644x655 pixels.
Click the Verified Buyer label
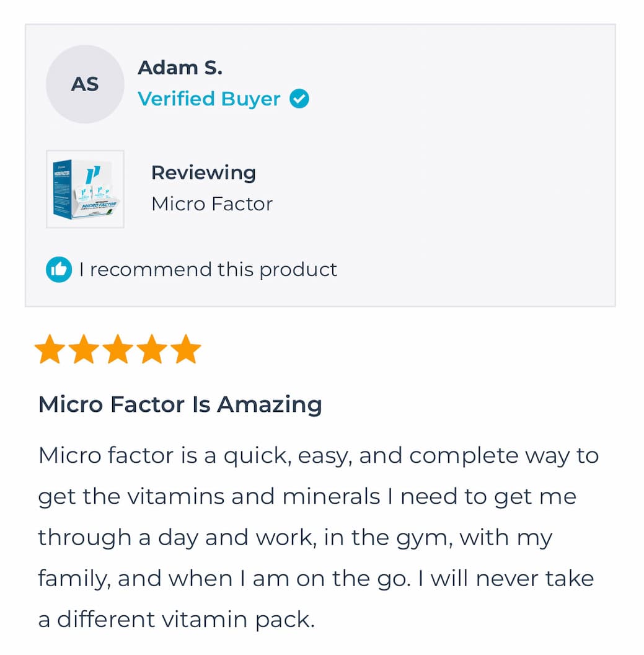[x=209, y=99]
